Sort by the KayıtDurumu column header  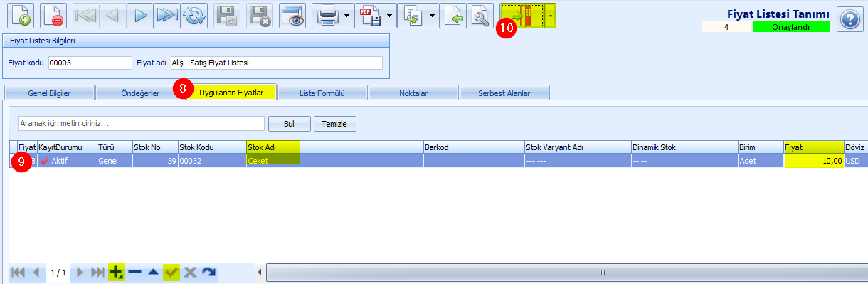[66, 147]
